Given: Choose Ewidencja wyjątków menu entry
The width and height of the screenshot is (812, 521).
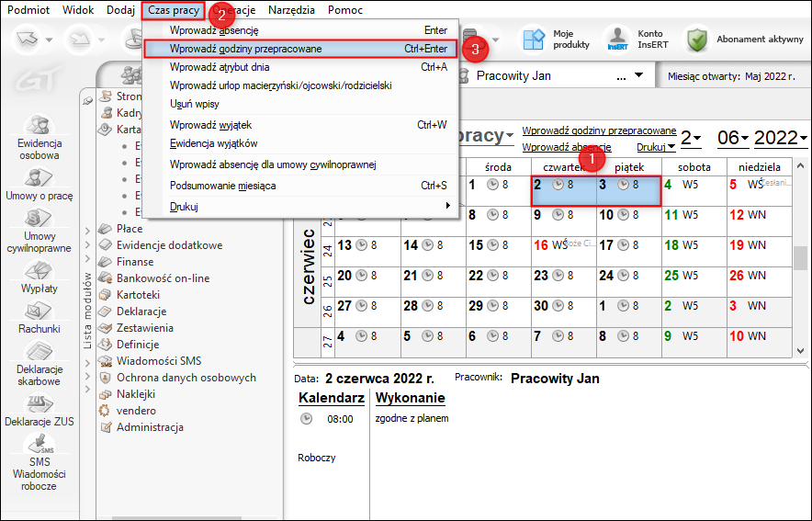Looking at the screenshot, I should click(x=301, y=143).
